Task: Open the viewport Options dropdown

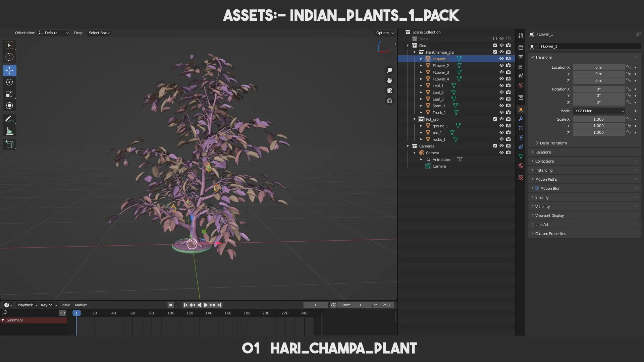Action: [385, 33]
